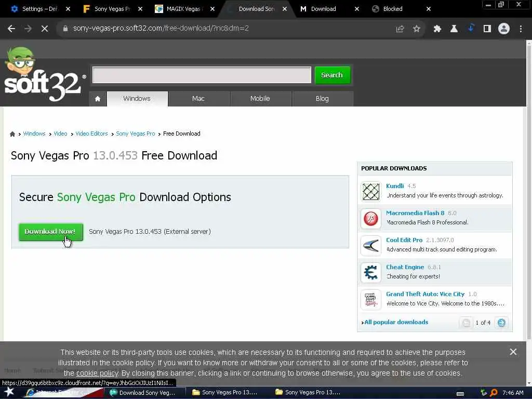
Task: Open the Macromedia Flash 8 link
Action: 415,213
